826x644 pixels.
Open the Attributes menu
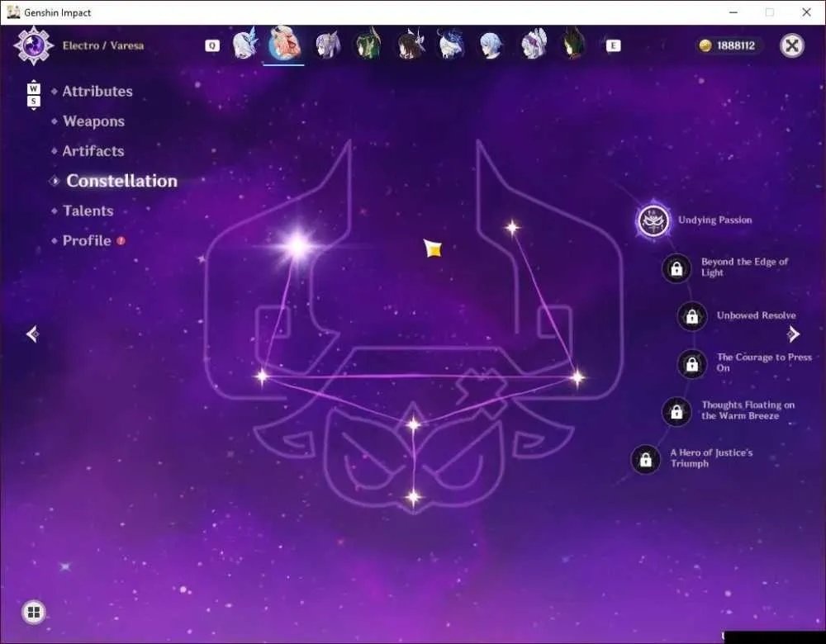tap(97, 91)
